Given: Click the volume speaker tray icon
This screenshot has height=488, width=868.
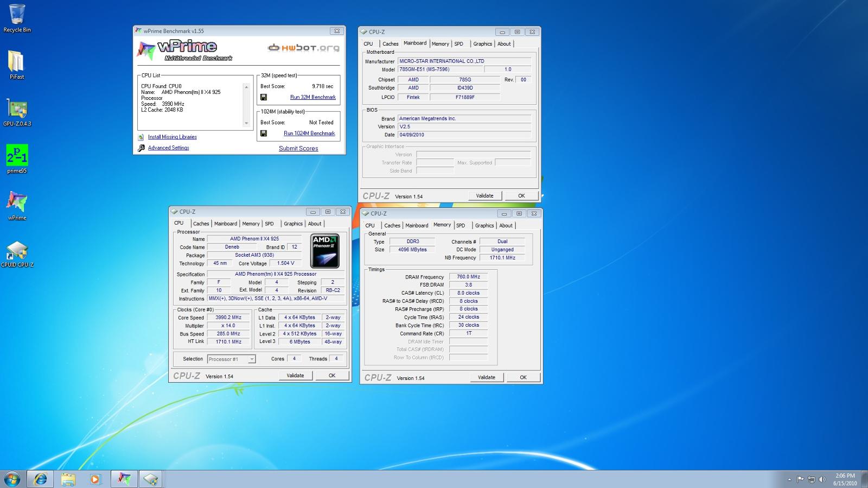Looking at the screenshot, I should point(823,479).
